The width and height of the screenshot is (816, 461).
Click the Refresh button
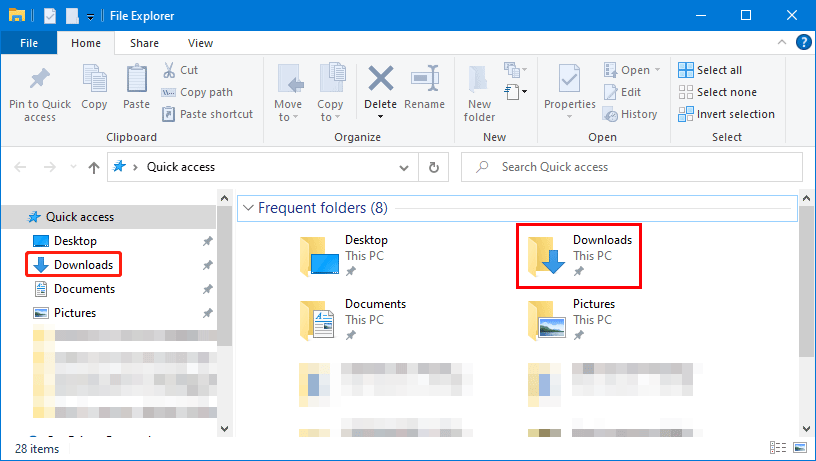click(x=434, y=167)
